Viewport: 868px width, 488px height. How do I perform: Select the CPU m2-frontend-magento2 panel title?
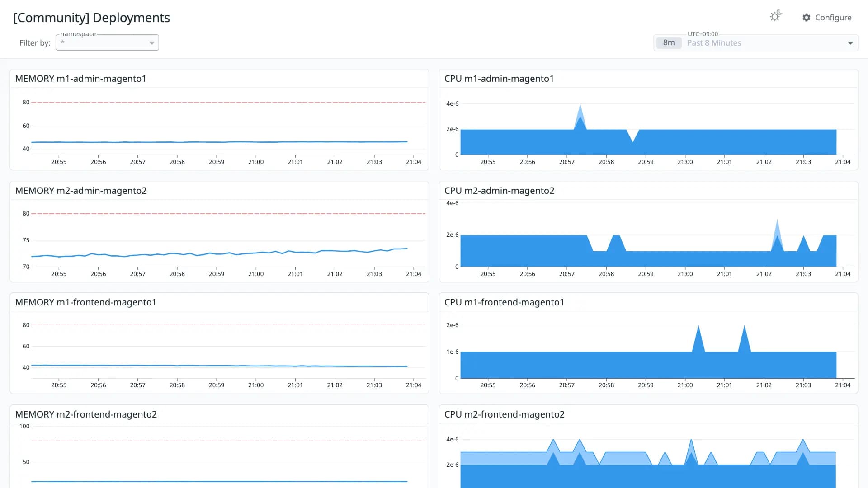point(504,414)
